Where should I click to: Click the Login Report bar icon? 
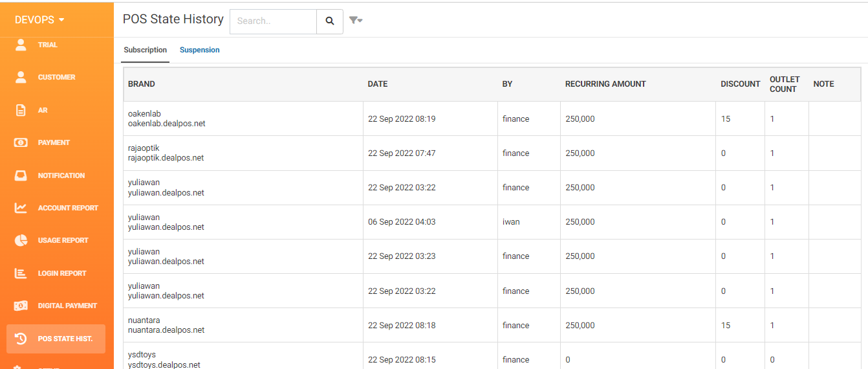click(21, 273)
